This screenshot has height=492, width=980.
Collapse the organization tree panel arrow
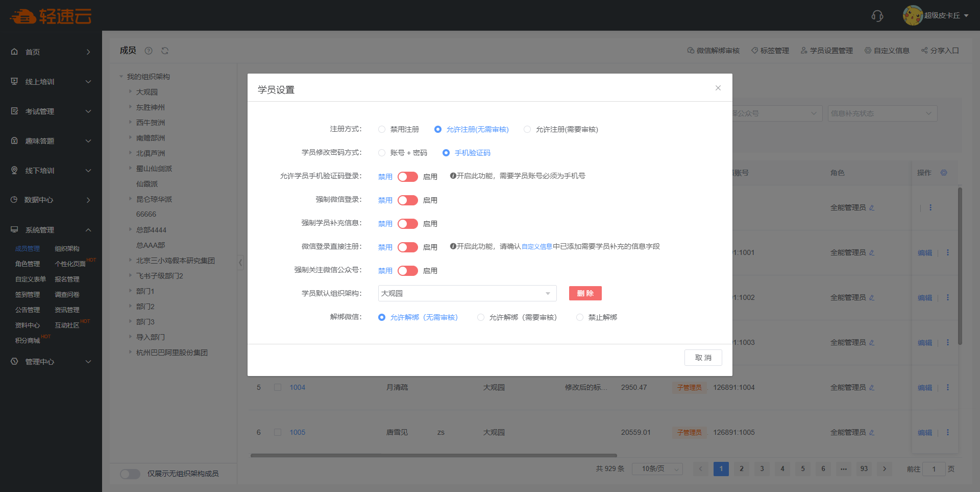[x=240, y=263]
